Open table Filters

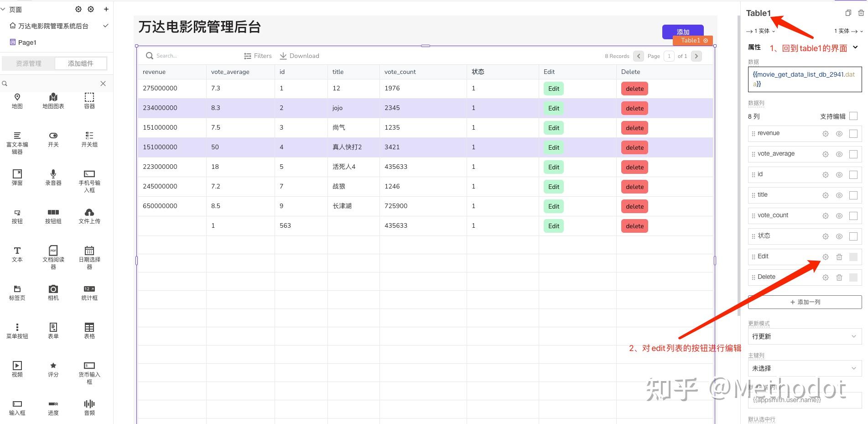[x=258, y=56]
